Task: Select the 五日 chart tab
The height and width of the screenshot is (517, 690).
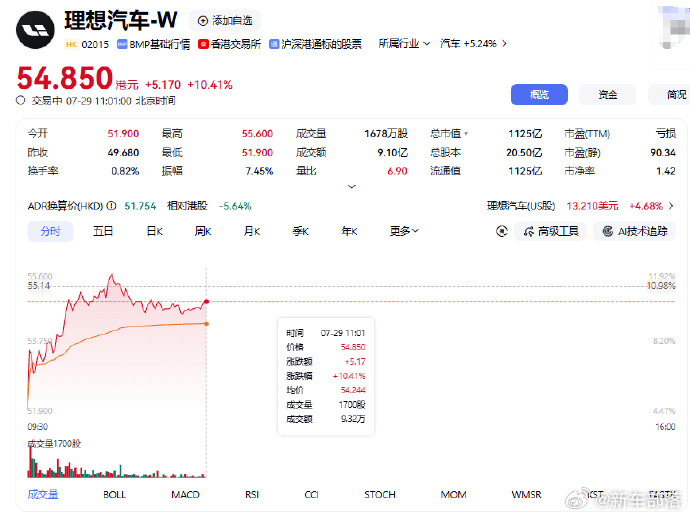Action: click(x=103, y=231)
